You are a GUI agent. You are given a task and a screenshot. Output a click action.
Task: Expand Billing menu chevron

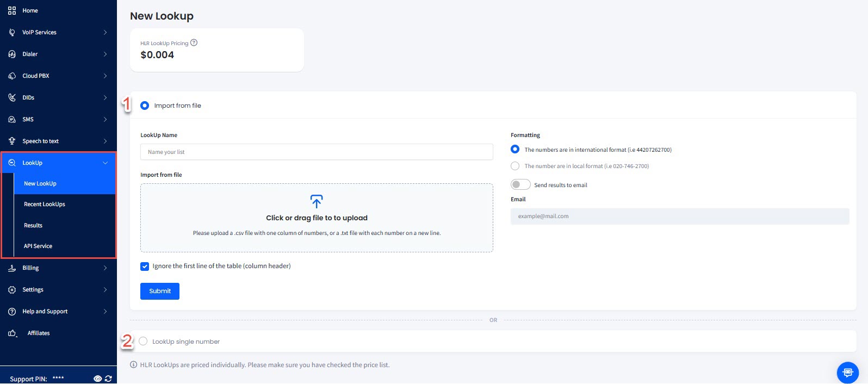tap(105, 268)
